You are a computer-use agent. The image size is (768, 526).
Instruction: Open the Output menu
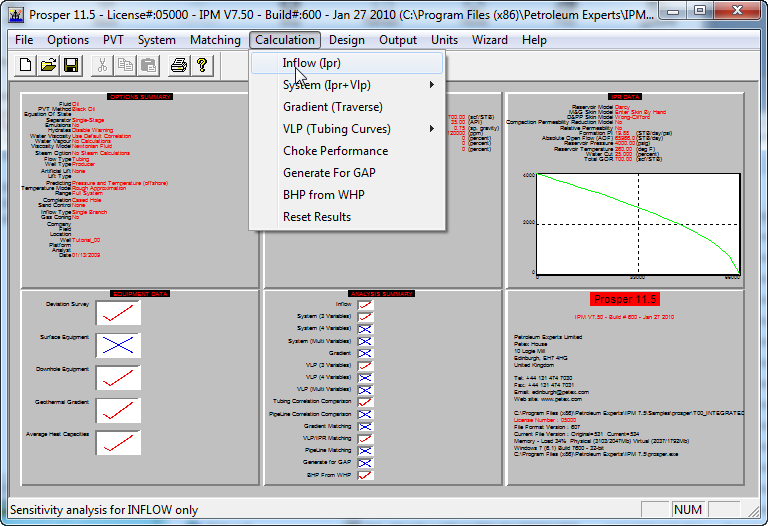point(398,40)
